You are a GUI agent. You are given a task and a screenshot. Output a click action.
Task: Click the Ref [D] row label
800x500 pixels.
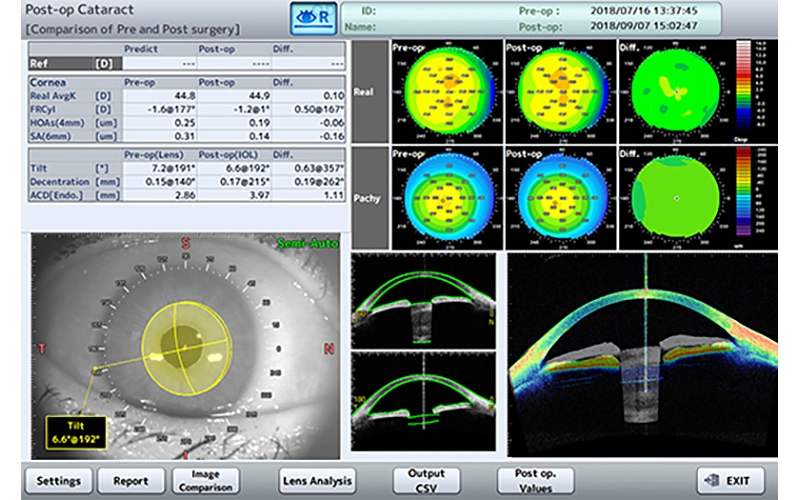pos(75,64)
